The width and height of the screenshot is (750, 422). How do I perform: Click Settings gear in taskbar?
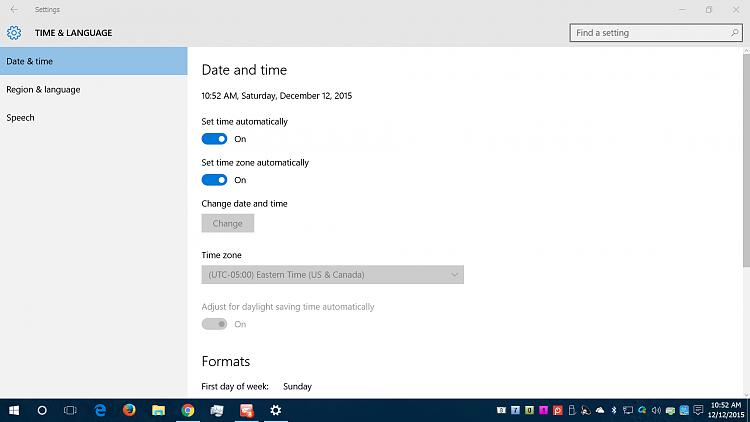pyautogui.click(x=276, y=411)
